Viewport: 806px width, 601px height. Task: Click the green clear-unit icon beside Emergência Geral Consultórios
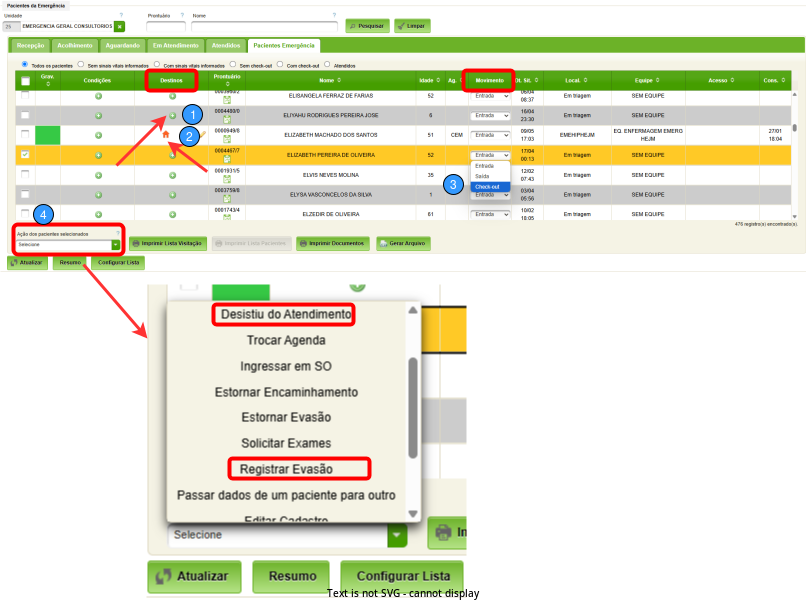(x=120, y=26)
